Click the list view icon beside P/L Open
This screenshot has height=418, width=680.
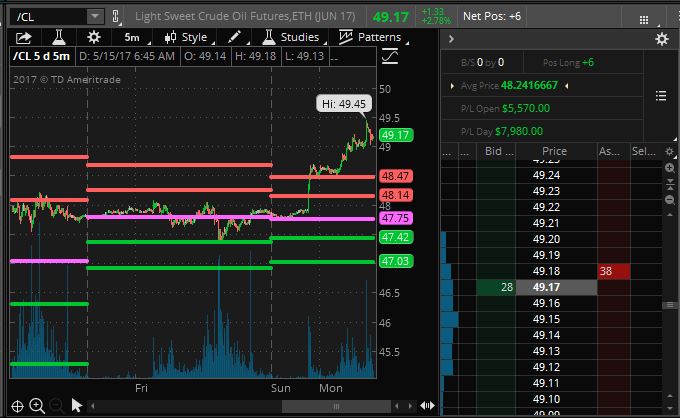[660, 96]
